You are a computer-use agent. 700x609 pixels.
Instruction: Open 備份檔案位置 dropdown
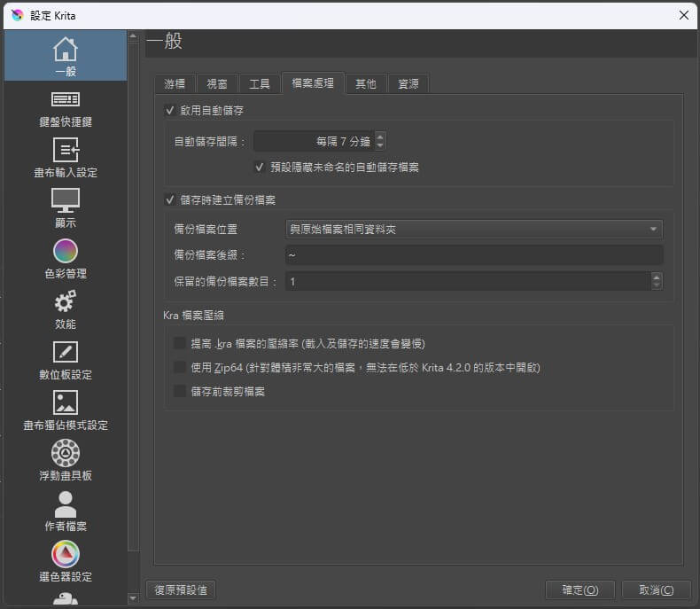[474, 229]
